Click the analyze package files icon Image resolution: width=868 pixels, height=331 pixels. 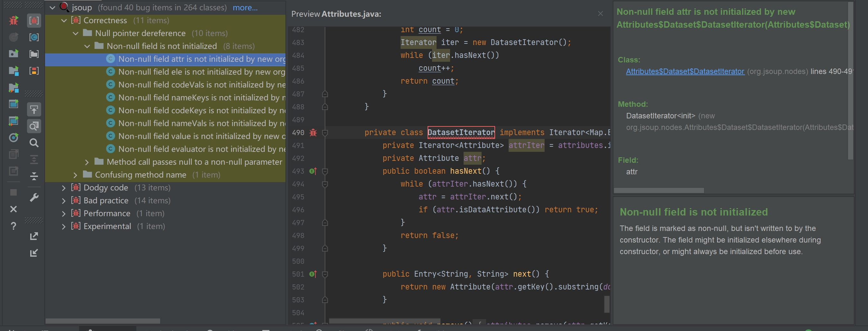click(14, 54)
